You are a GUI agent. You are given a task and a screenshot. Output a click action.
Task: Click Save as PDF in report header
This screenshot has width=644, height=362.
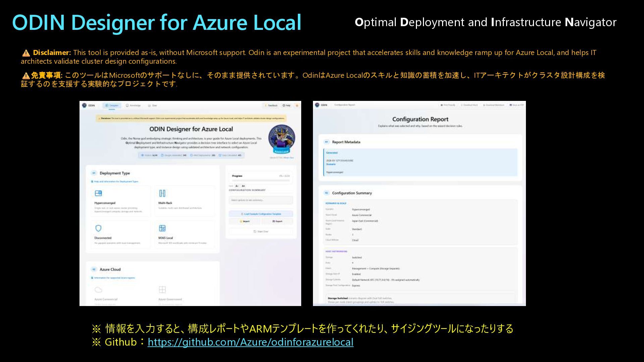[517, 105]
